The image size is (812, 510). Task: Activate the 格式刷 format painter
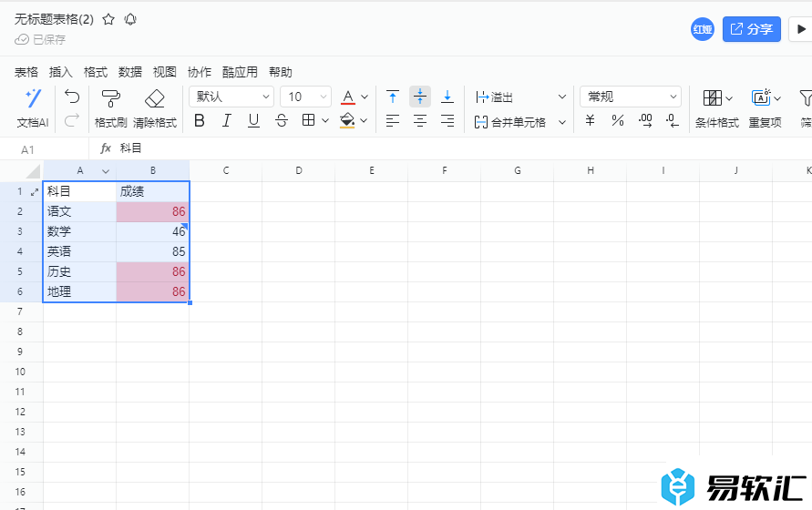(111, 108)
